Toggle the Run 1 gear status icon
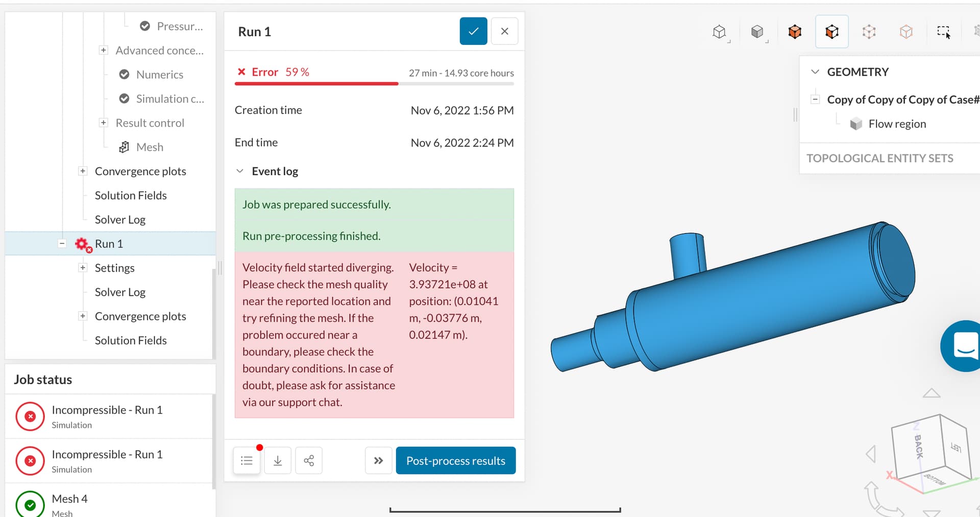This screenshot has height=517, width=980. coord(83,244)
